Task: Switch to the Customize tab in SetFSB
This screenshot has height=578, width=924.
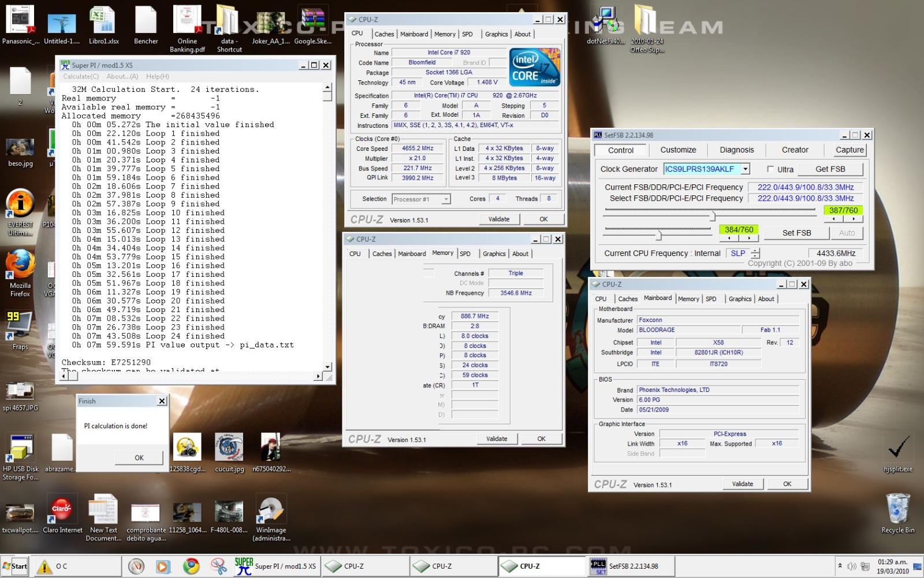Action: point(678,150)
